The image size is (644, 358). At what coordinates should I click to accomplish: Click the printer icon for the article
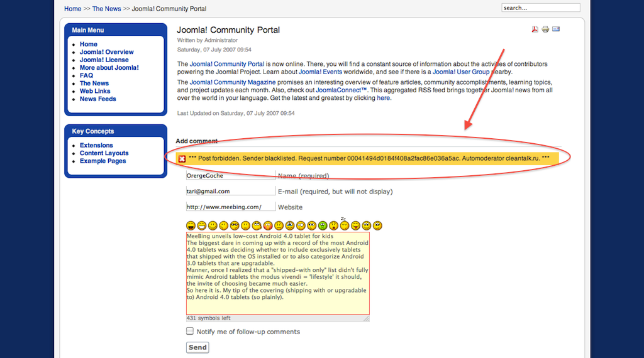coord(545,30)
